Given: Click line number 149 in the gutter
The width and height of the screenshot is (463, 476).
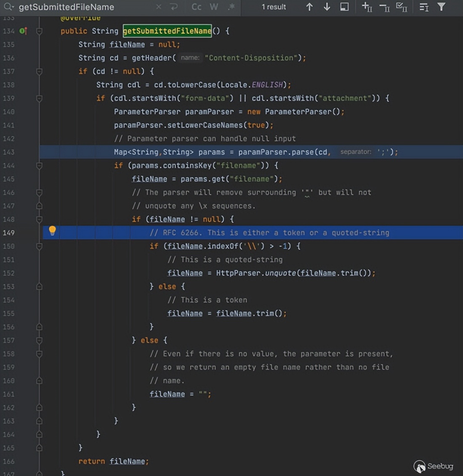Looking at the screenshot, I should (x=8, y=233).
